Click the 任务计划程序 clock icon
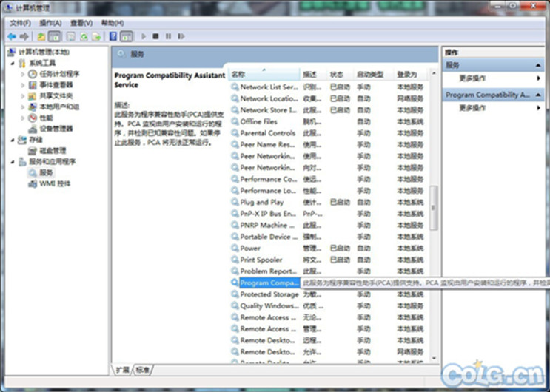The image size is (550, 392). point(33,74)
